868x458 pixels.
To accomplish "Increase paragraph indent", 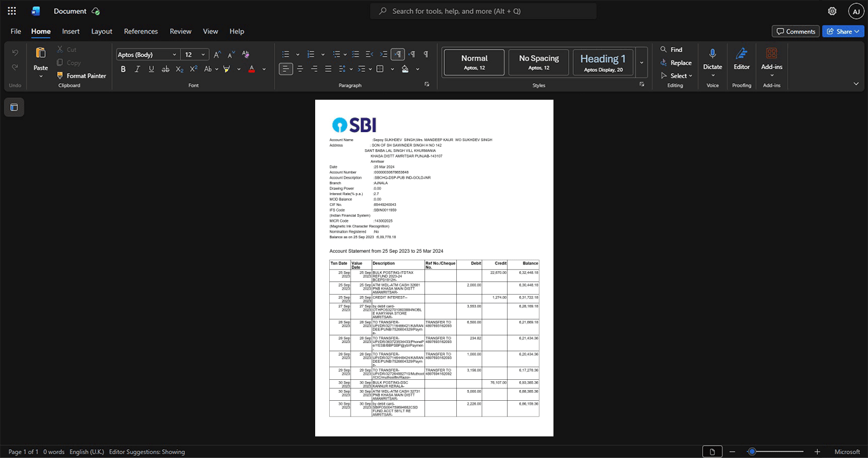I will point(384,55).
